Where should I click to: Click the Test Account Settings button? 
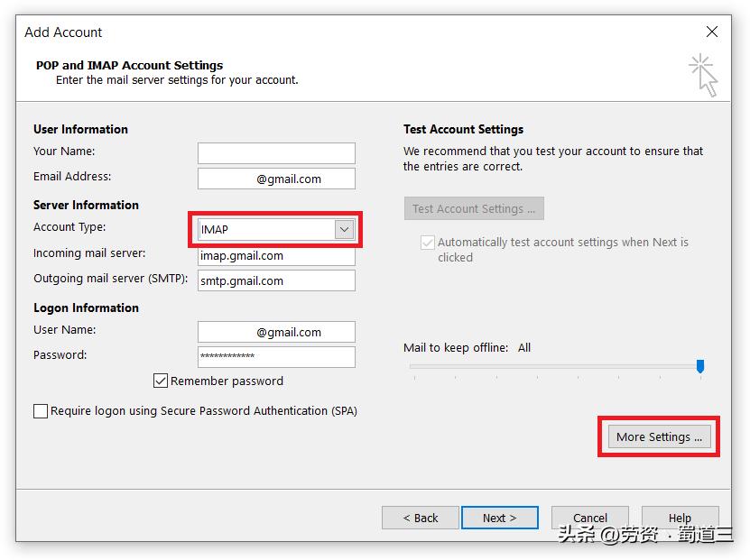(473, 208)
